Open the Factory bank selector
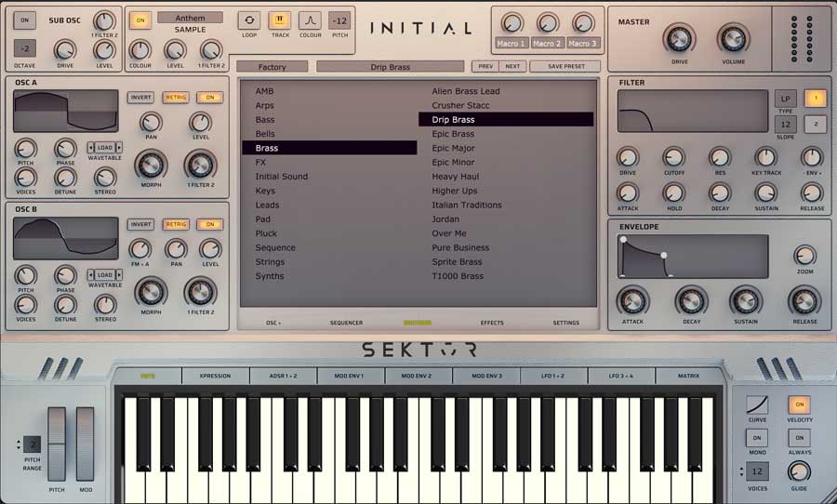Image resolution: width=837 pixels, height=504 pixels. click(x=272, y=67)
